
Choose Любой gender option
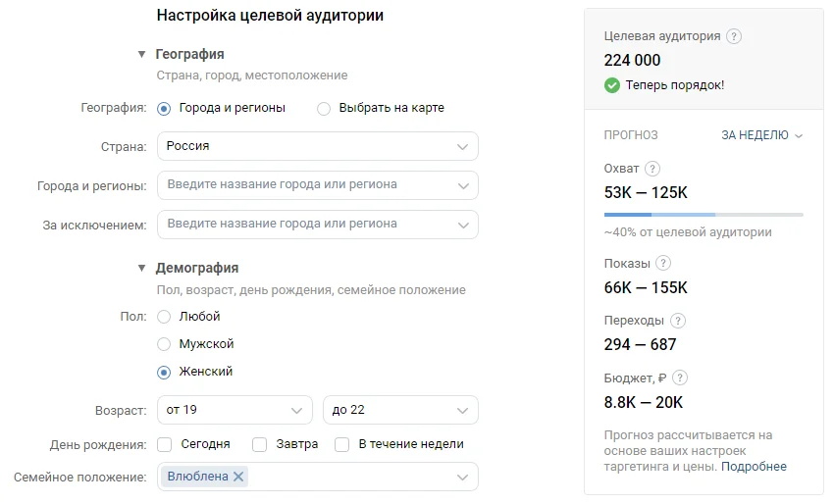[x=164, y=317]
